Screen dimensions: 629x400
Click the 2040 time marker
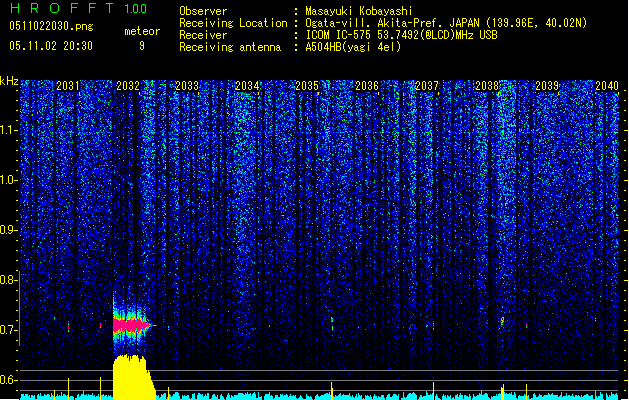pyautogui.click(x=607, y=86)
